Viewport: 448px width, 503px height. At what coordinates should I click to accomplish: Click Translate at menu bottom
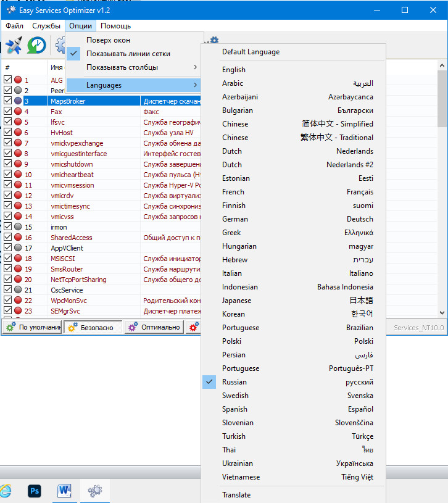[293, 494]
